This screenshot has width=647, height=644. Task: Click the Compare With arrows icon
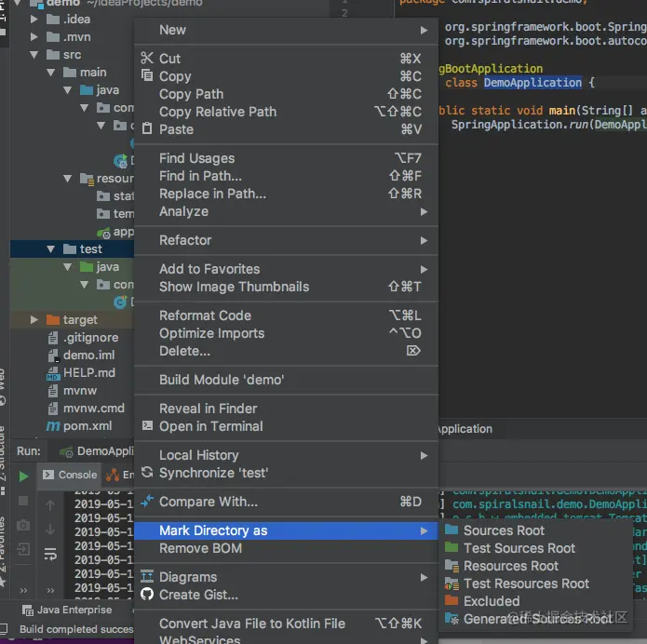147,501
